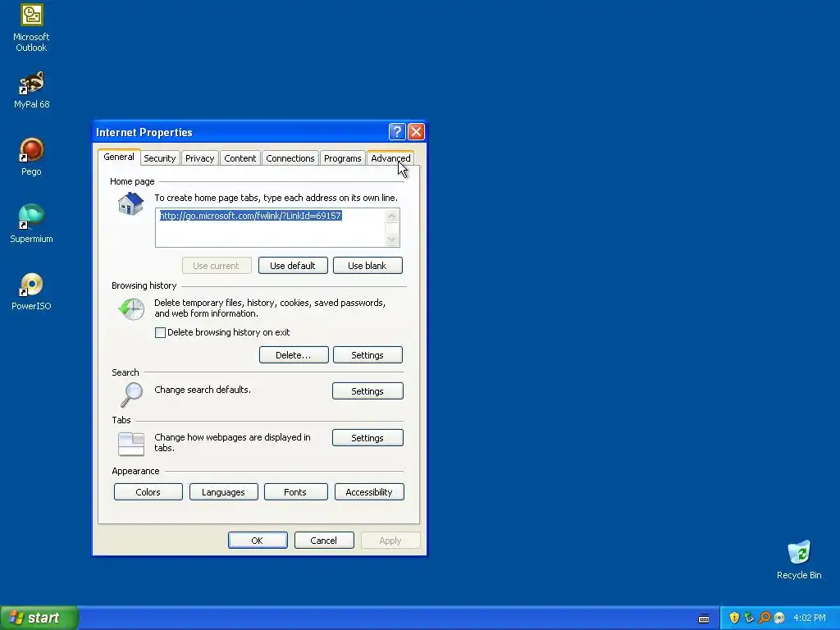Screen dimensions: 840x630
Task: Click the Tabs section window icon
Action: pos(130,444)
